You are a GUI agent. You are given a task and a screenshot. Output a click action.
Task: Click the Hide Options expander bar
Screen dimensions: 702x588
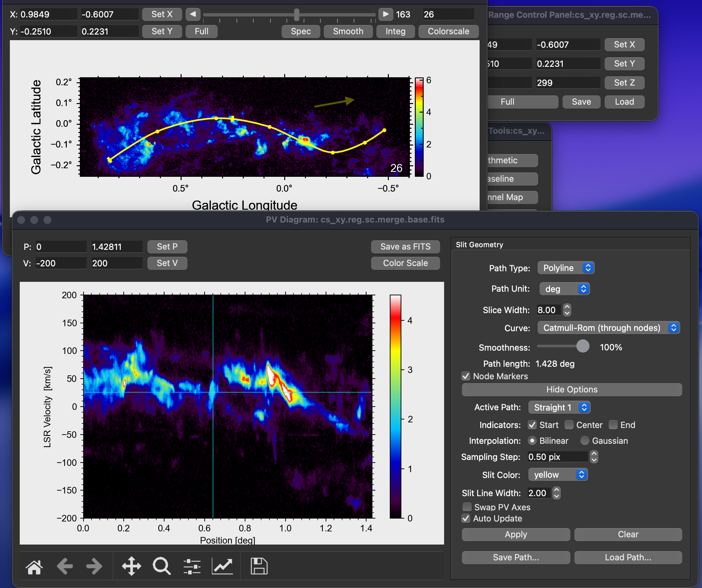(572, 390)
